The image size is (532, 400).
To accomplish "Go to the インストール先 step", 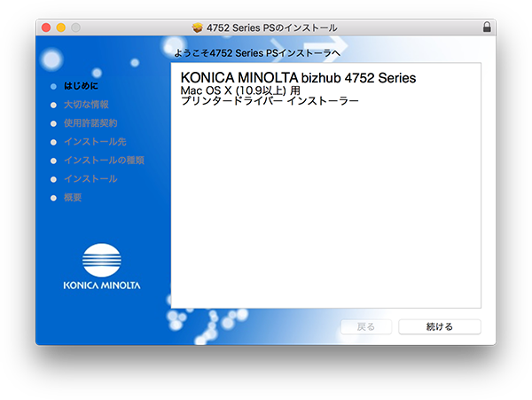I will point(95,142).
